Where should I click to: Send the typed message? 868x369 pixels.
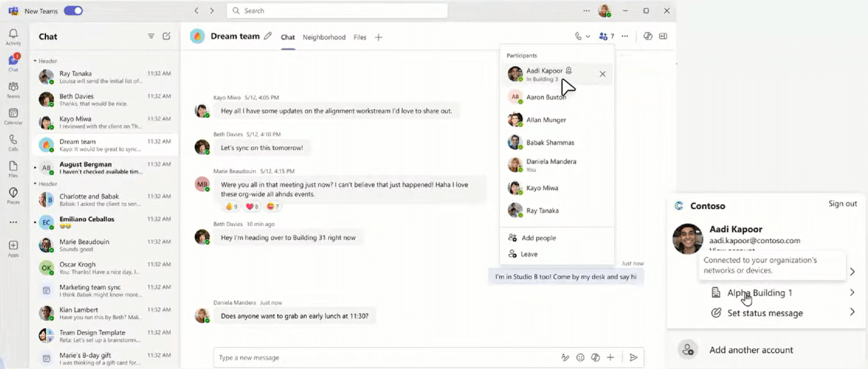(x=634, y=357)
